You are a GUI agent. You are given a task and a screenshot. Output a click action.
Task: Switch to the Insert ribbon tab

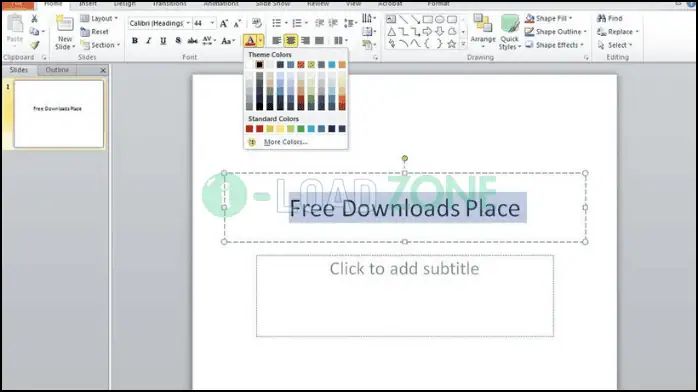pyautogui.click(x=88, y=4)
